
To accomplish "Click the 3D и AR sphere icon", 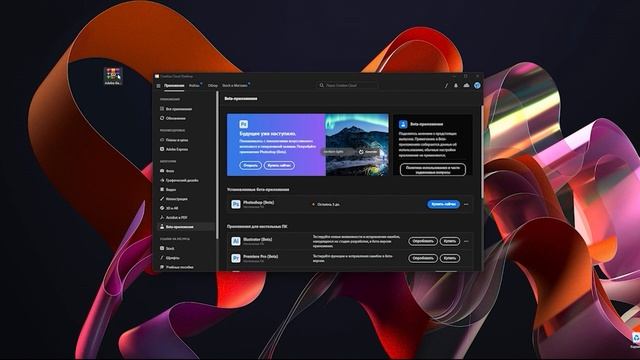I will click(162, 208).
